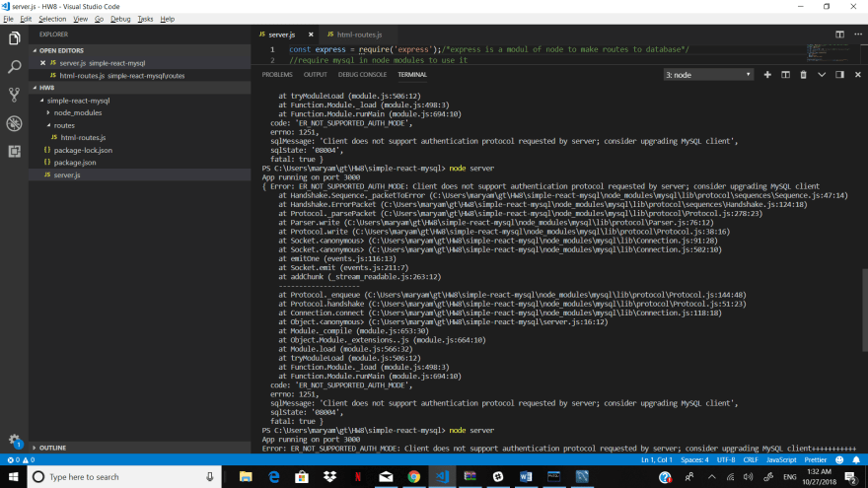Change language mode 'JavaScript'
868x488 pixels.
click(x=781, y=459)
